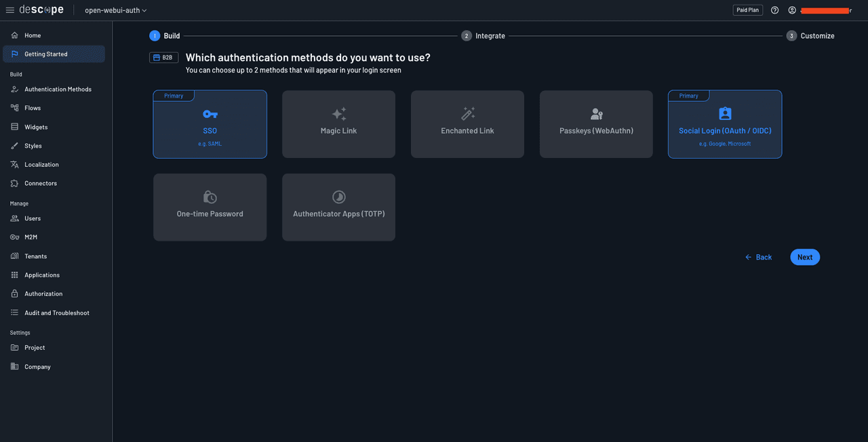Select the Authorization lock icon
Image resolution: width=868 pixels, height=442 pixels.
[x=15, y=294]
